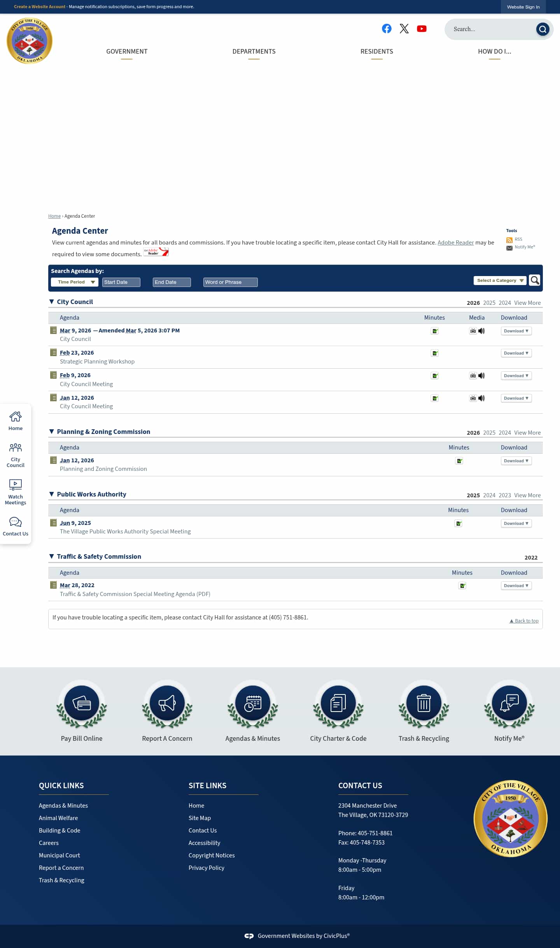
Task: Open Municipal Court quick link in footer
Action: (x=59, y=855)
